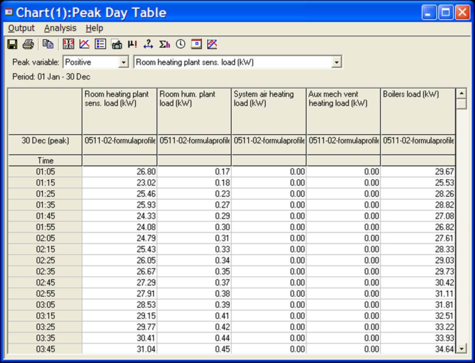Open the Help menu

(x=94, y=28)
